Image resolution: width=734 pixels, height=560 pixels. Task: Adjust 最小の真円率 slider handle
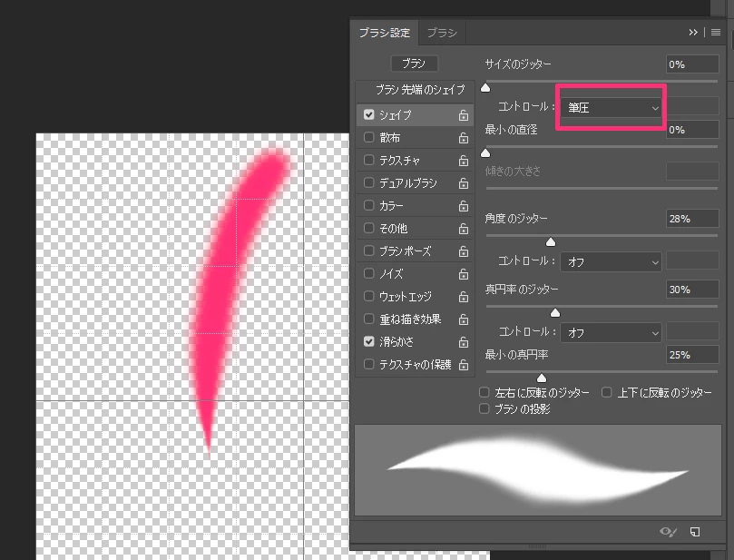(x=542, y=378)
